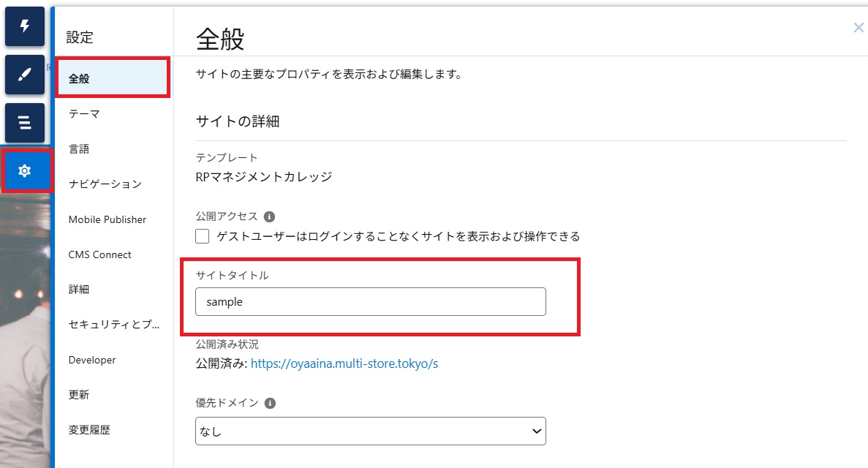The width and height of the screenshot is (868, 468).
Task: Open the Page Structure list icon
Action: tap(25, 123)
